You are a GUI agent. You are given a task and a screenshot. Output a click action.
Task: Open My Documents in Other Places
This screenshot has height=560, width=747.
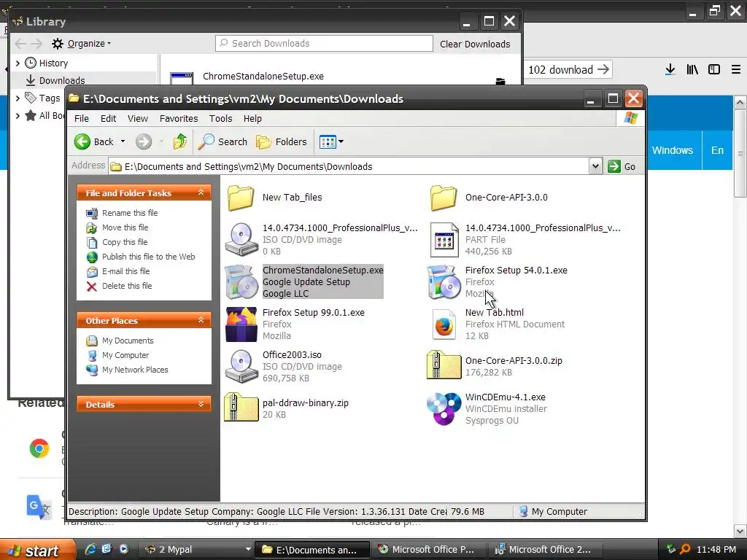click(x=128, y=341)
